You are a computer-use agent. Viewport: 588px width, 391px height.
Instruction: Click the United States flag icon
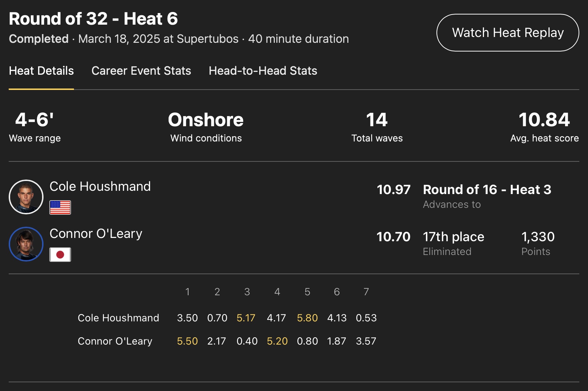point(60,207)
